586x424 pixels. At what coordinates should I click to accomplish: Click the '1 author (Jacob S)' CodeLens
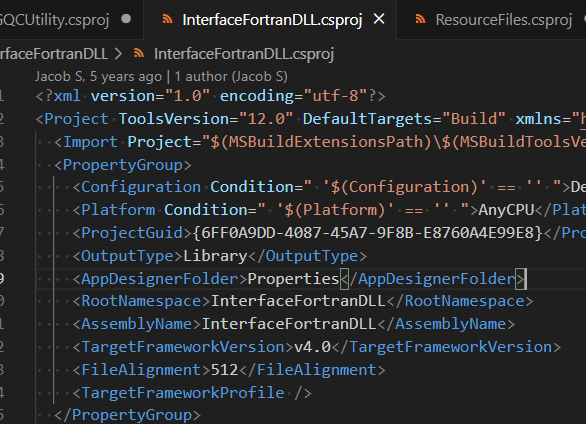tap(231, 77)
